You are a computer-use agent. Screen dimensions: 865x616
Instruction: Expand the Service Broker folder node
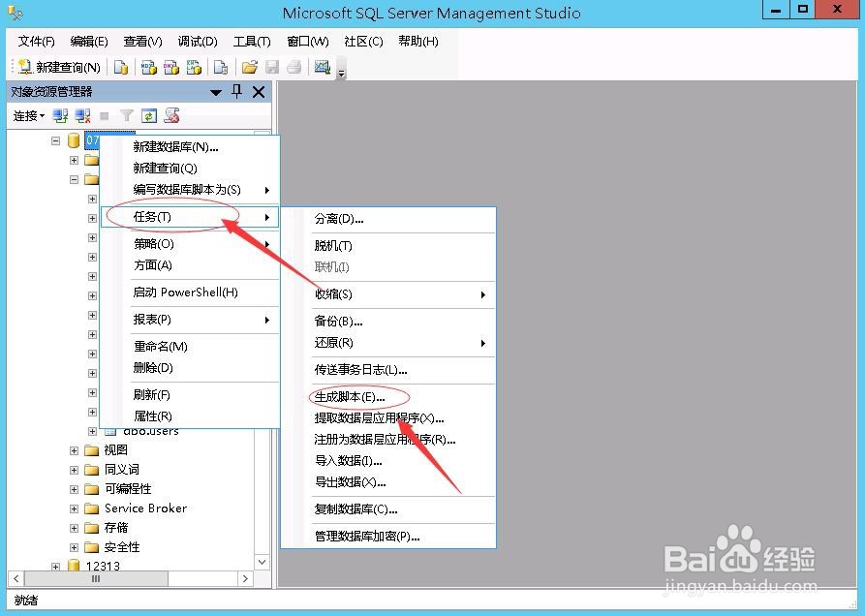[x=74, y=508]
